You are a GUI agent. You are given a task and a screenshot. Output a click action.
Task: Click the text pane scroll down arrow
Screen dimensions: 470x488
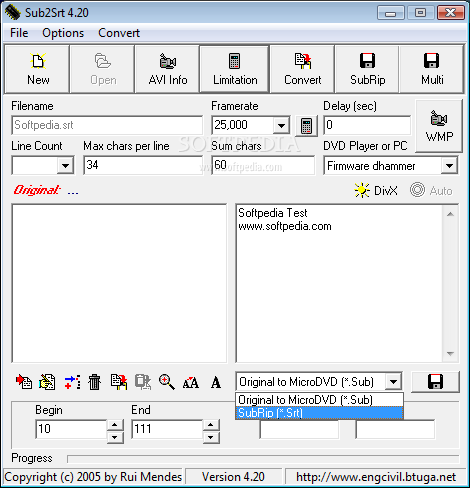[x=450, y=353]
